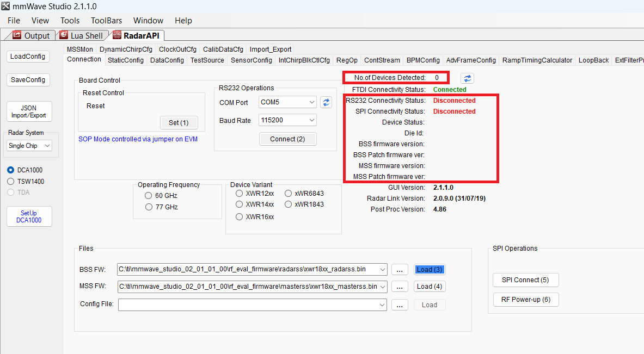Viewport: 644px width, 354px height.
Task: Select XWR14xx device variant
Action: pyautogui.click(x=239, y=204)
